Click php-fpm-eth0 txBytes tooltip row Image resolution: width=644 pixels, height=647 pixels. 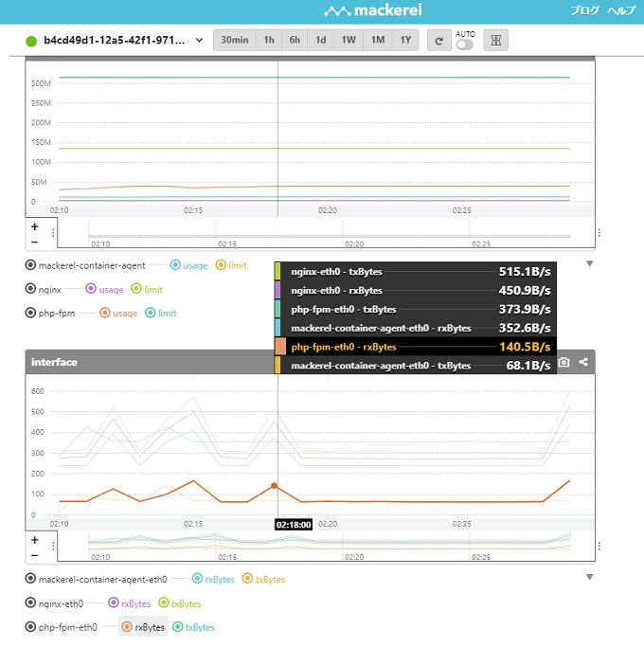415,309
